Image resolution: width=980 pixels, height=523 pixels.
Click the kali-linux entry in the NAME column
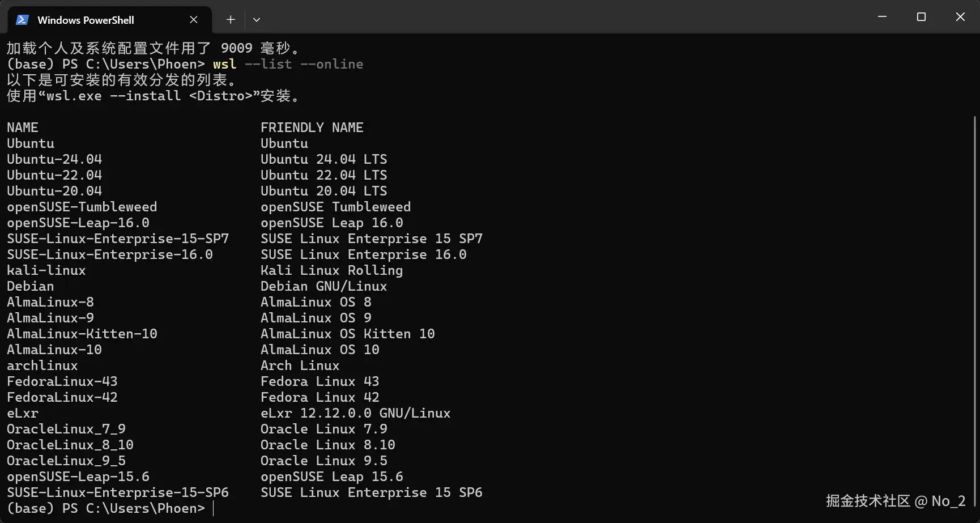coord(46,270)
